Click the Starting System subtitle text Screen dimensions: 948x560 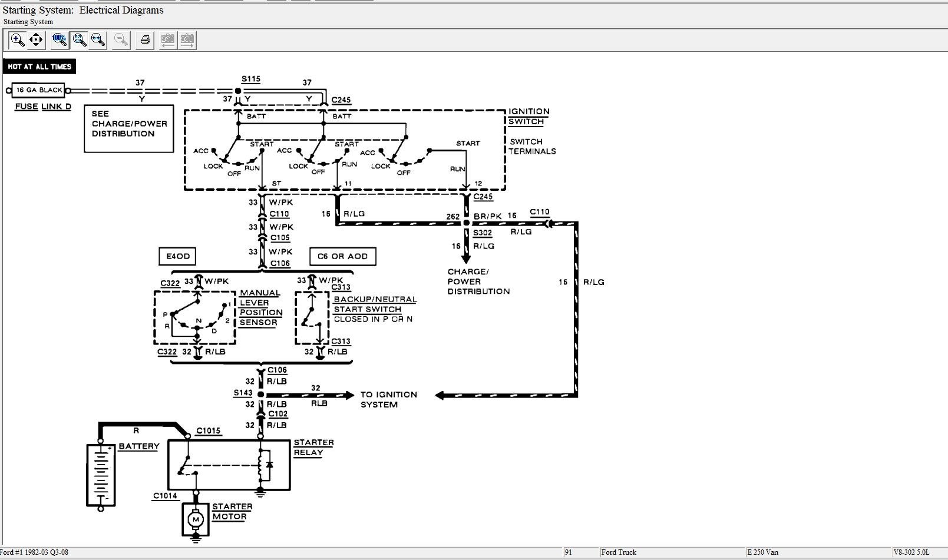coord(28,22)
